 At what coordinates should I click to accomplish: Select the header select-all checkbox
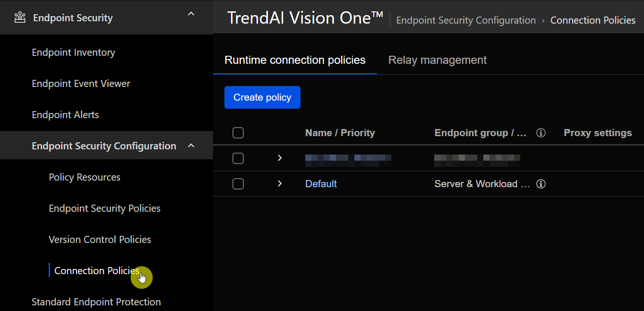coord(238,133)
